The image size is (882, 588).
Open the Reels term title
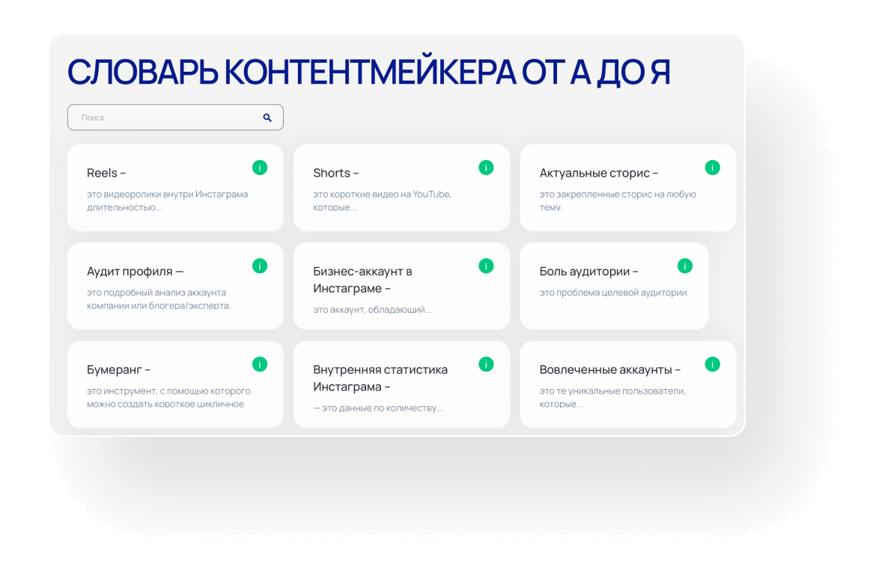(106, 173)
